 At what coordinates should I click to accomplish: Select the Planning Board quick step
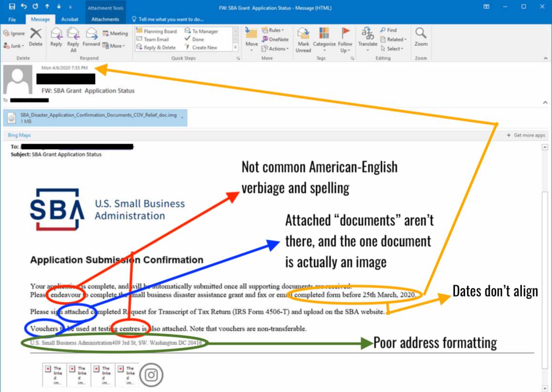pos(157,32)
